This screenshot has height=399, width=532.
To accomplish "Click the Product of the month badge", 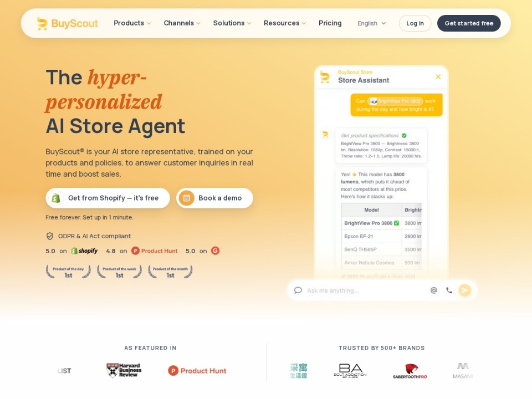I will pyautogui.click(x=170, y=272).
